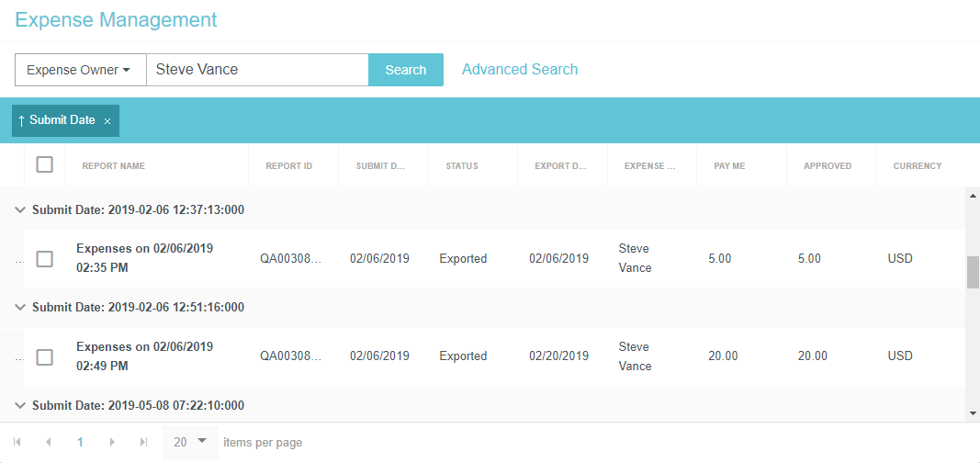Select the 02:35 PM expense report checkbox
This screenshot has width=980, height=463.
(x=44, y=259)
